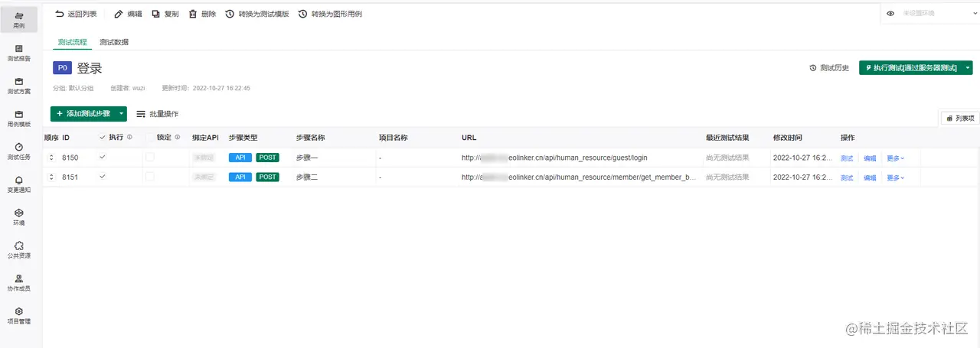Click the info icon next to 锁定

tap(177, 138)
